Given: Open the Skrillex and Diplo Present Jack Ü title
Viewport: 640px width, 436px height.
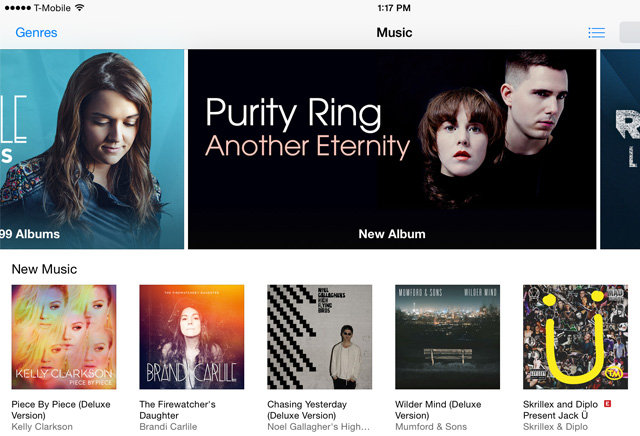Looking at the screenshot, I should (560, 410).
